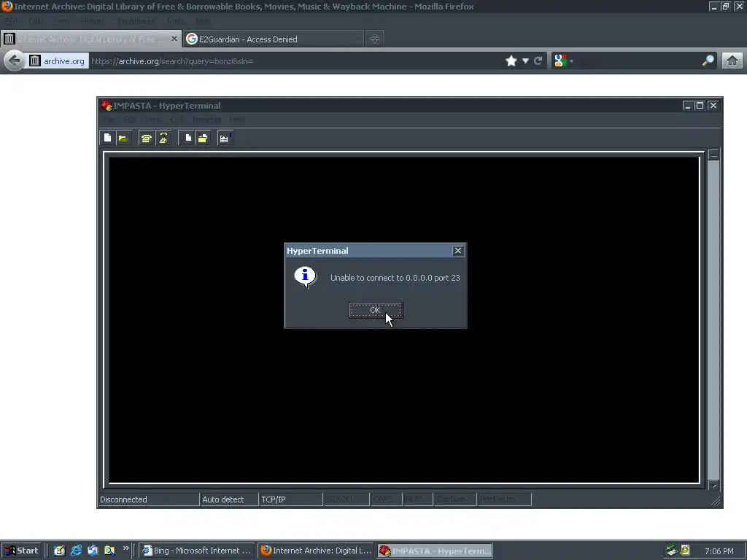This screenshot has width=747, height=560.
Task: Click the Disconnect phone toolbar icon
Action: point(163,138)
